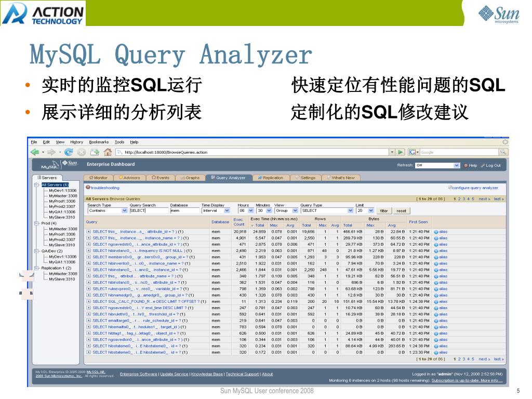The height and width of the screenshot is (399, 532).
Task: Switch to the Monitor tab
Action: pyautogui.click(x=98, y=178)
